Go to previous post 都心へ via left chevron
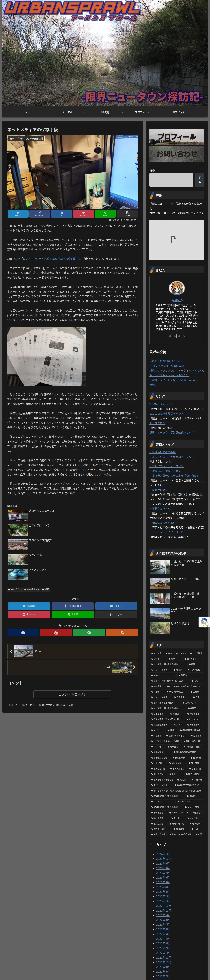This screenshot has height=980, width=210. coord(11,651)
